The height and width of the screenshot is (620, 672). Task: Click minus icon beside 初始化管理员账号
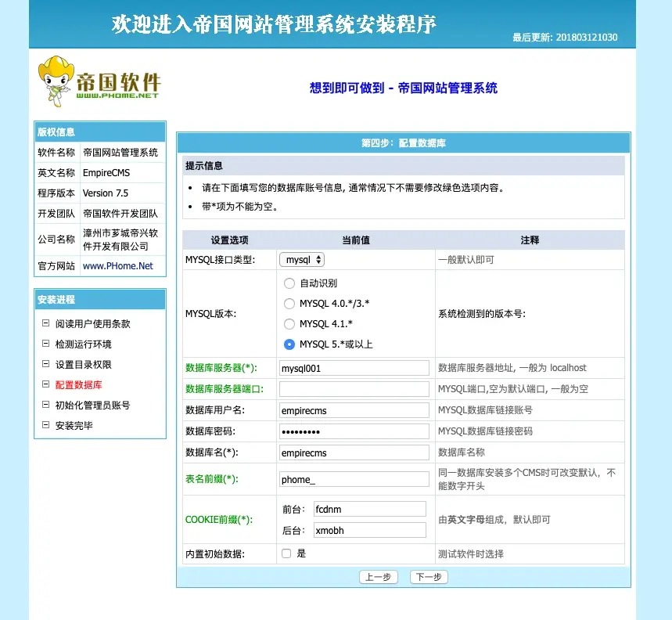click(46, 404)
